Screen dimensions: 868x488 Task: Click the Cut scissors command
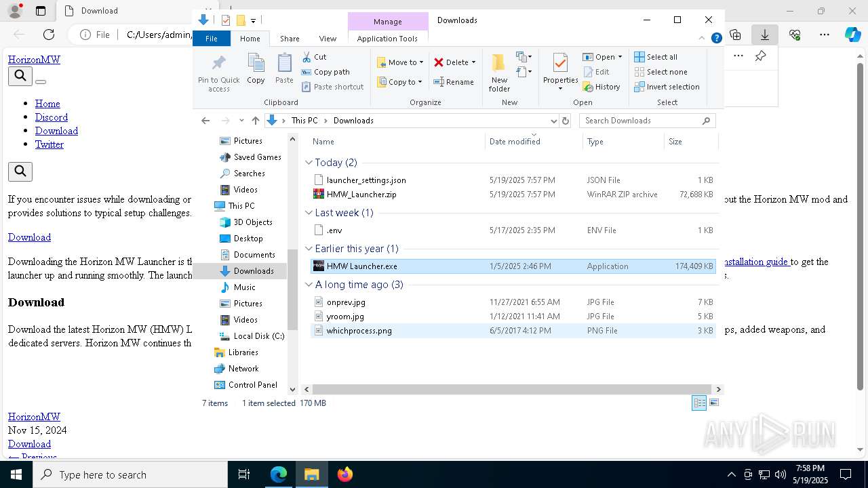[x=314, y=57]
